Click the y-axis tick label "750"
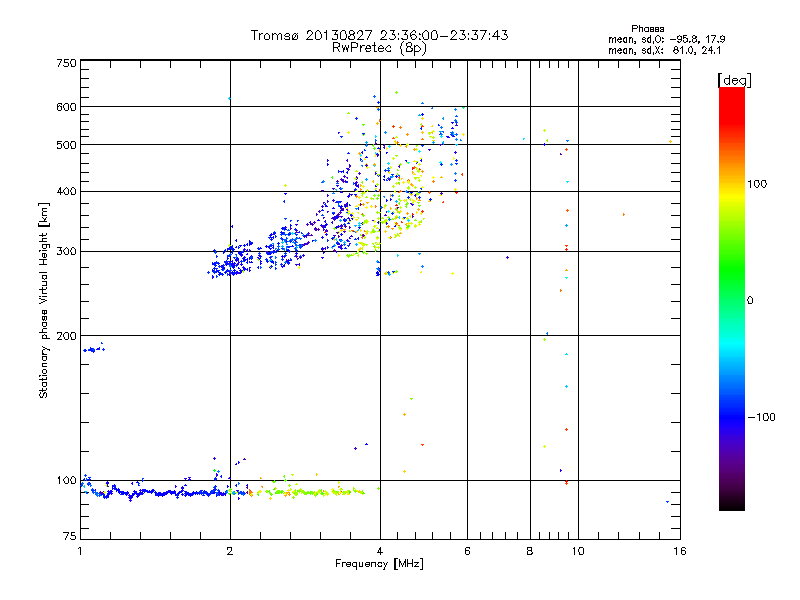800x600 pixels. coord(66,63)
